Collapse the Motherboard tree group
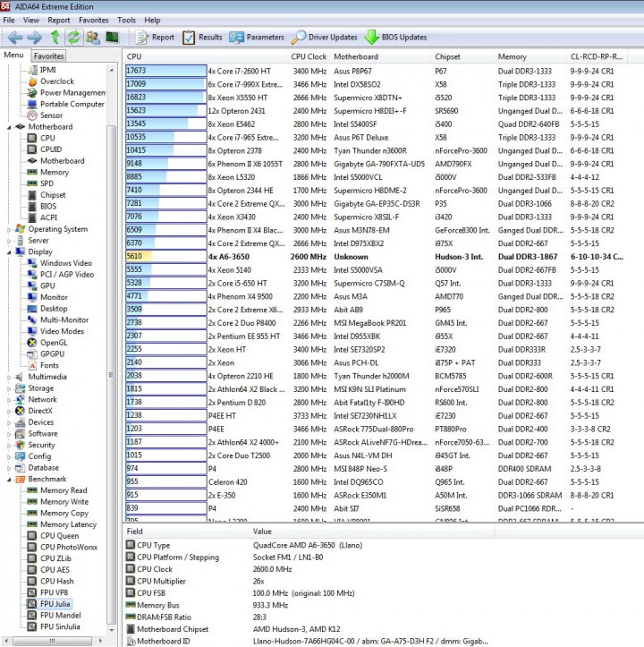The height and width of the screenshot is (647, 644). (x=9, y=127)
